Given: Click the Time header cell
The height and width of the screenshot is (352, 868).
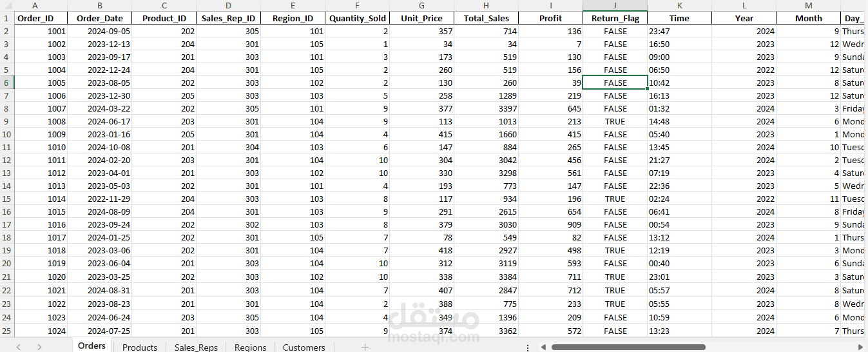Looking at the screenshot, I should coord(680,18).
